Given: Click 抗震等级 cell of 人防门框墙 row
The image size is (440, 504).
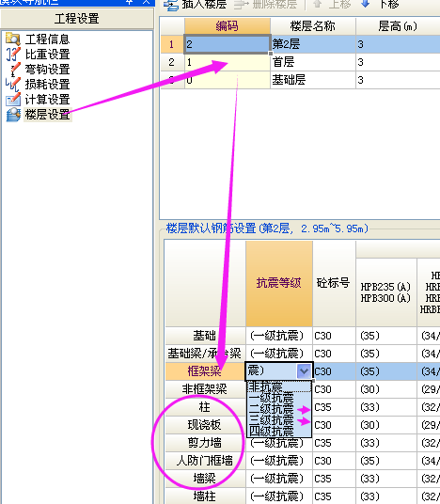Looking at the screenshot, I should coord(279,461).
